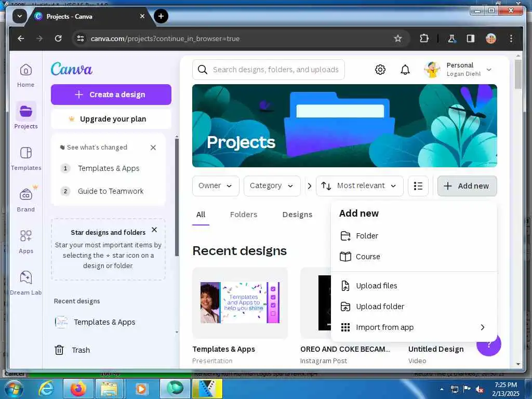Viewport: 532px width, 399px height.
Task: Select Upload folder option
Action: (x=414, y=307)
